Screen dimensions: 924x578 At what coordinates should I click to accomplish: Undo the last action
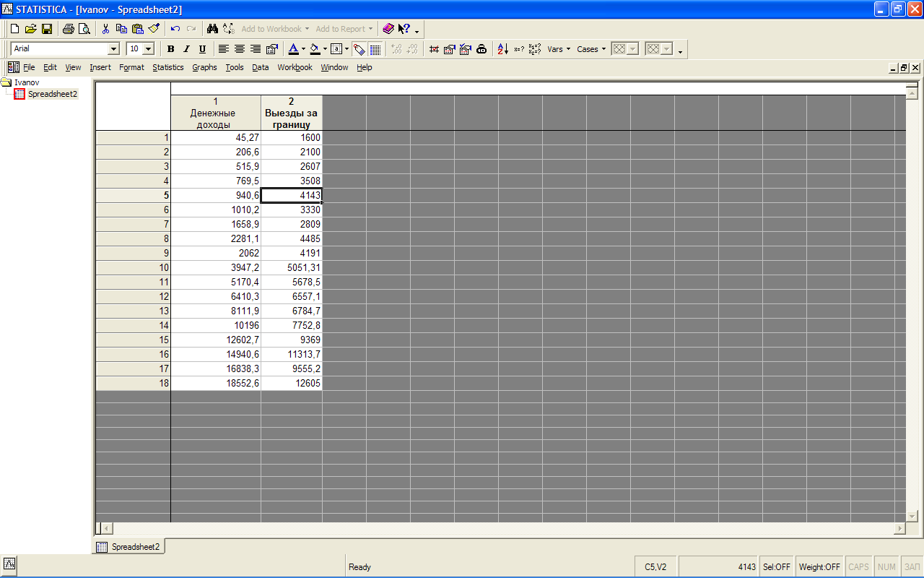175,29
